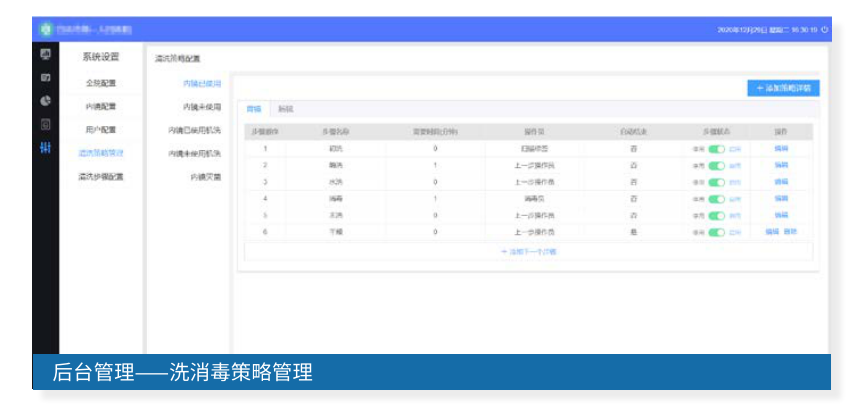
Task: Switch to the second gray tab
Action: 285,109
